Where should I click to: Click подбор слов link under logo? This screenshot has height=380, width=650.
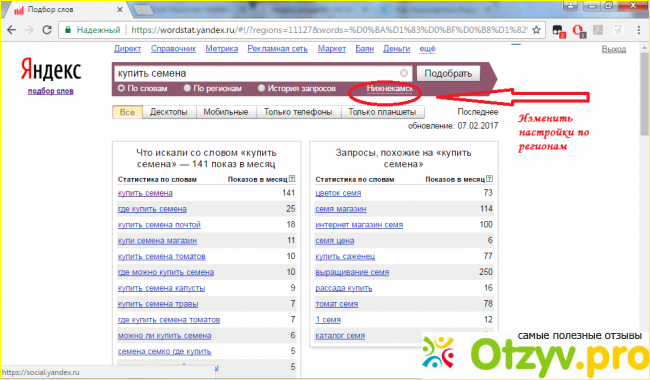pyautogui.click(x=51, y=91)
